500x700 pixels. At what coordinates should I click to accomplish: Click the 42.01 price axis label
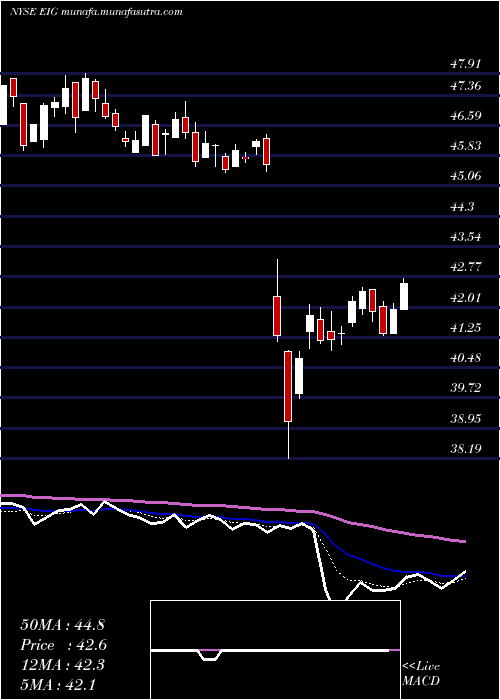(x=466, y=297)
